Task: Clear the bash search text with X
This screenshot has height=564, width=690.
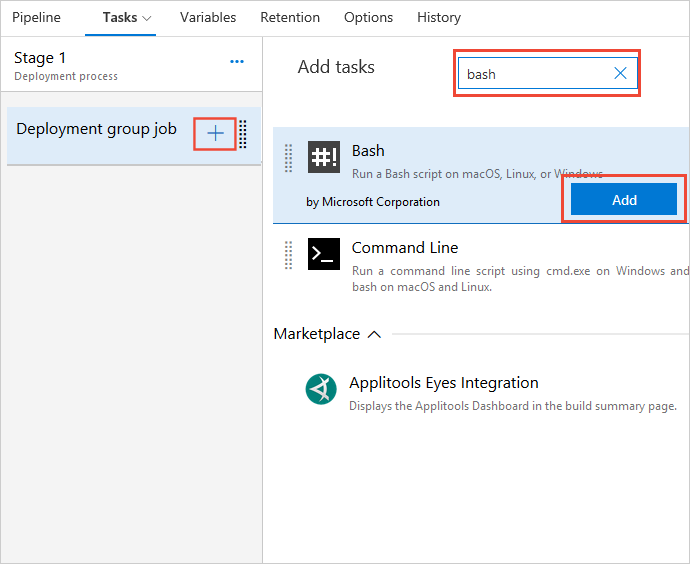Action: (x=620, y=73)
